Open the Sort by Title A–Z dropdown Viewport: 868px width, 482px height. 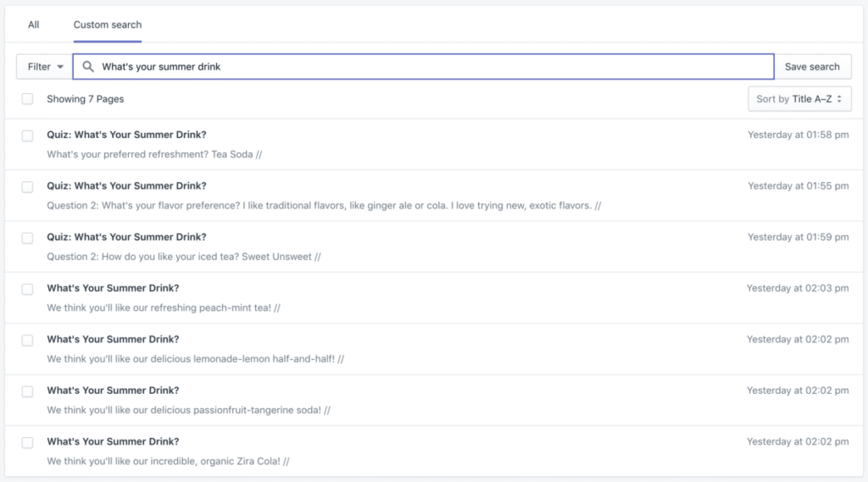click(799, 99)
